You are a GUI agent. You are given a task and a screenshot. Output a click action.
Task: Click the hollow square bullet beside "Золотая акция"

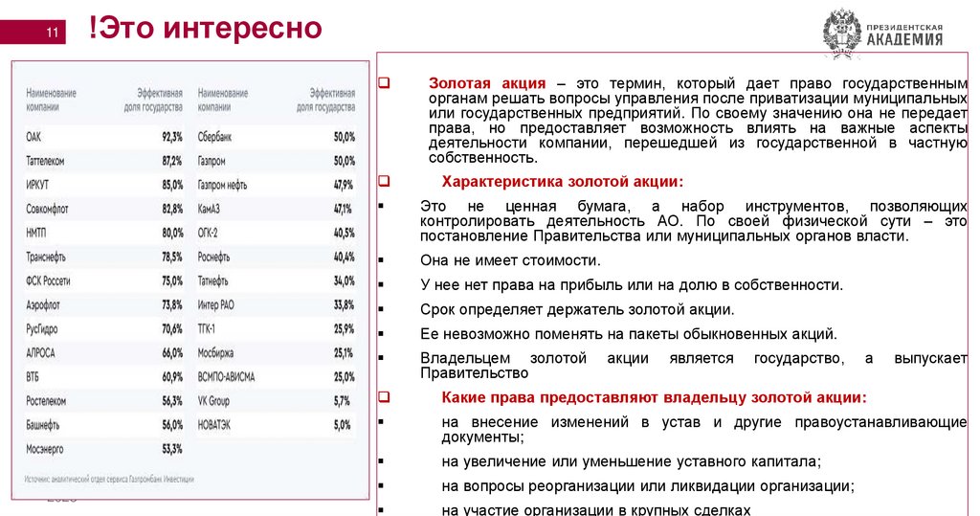(384, 82)
